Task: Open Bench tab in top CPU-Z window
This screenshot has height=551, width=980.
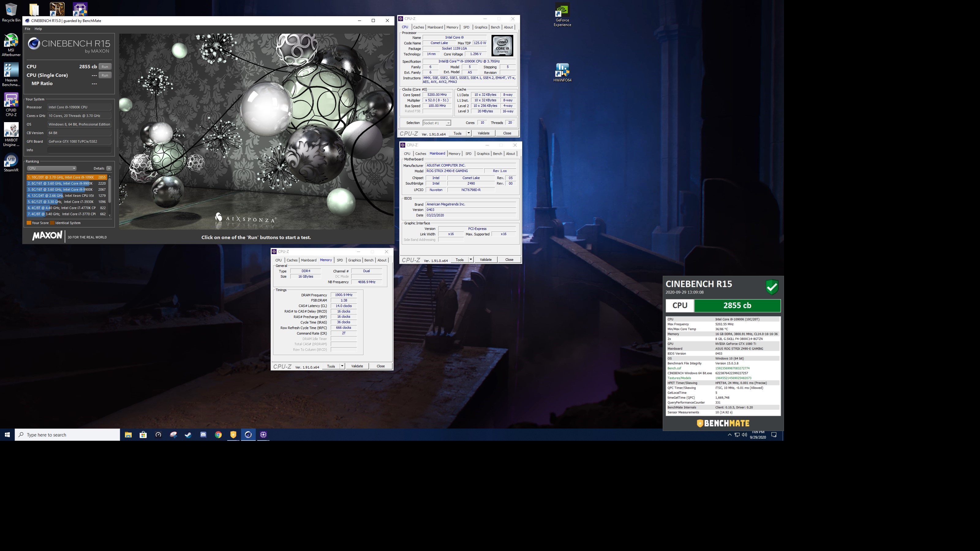Action: (x=495, y=27)
